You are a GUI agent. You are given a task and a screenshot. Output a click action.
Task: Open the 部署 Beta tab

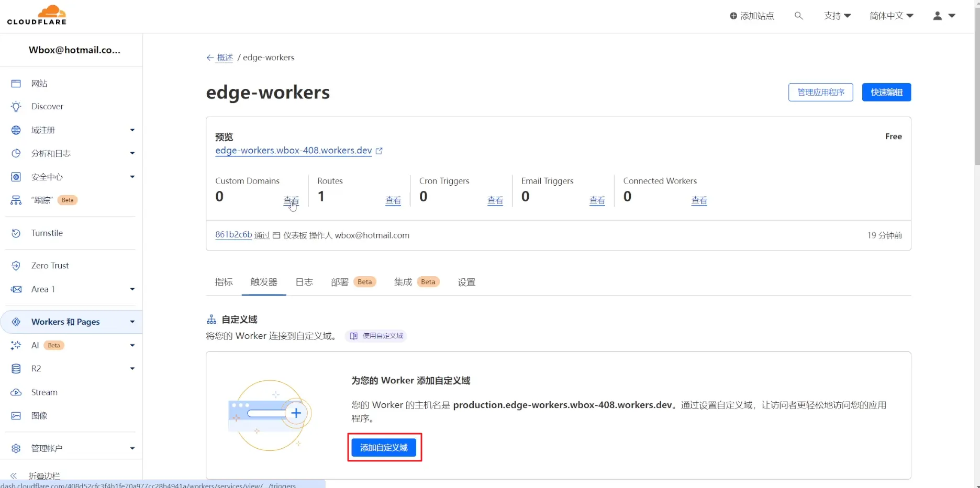tap(353, 282)
